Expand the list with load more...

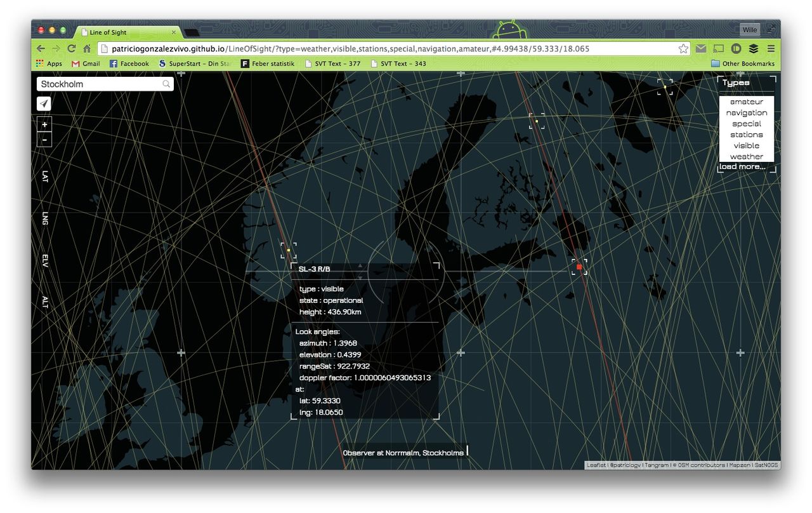pos(742,167)
